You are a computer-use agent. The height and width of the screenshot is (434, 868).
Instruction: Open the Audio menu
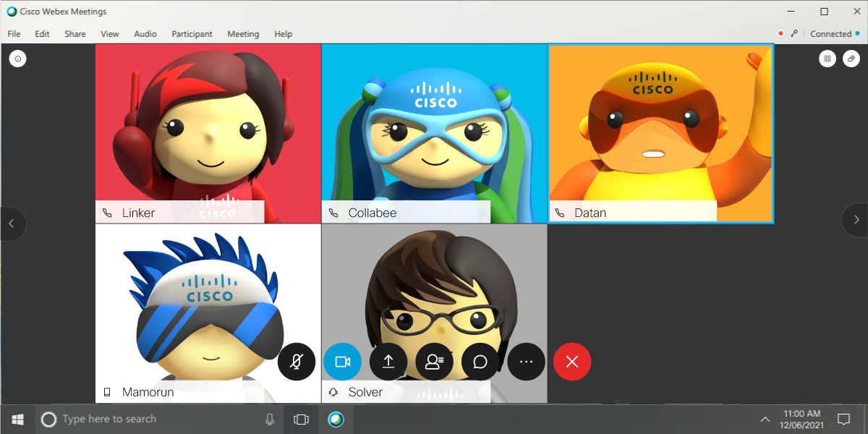click(x=145, y=34)
